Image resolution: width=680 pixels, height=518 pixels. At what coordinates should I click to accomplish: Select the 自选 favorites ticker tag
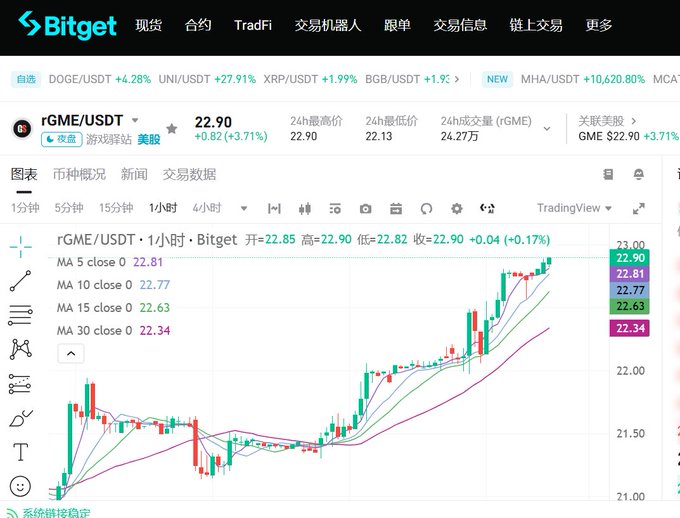tap(26, 79)
